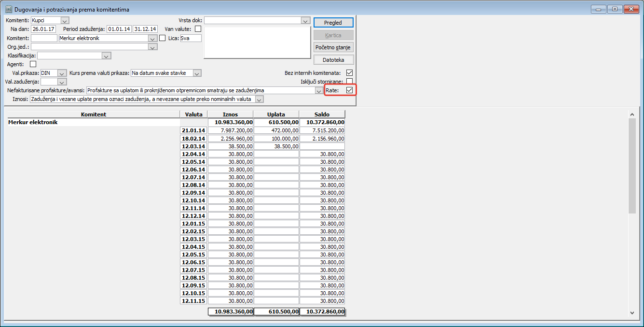Uncheck Bez internih komitenata checkbox
Screen dimensions: 644x327
pos(350,73)
